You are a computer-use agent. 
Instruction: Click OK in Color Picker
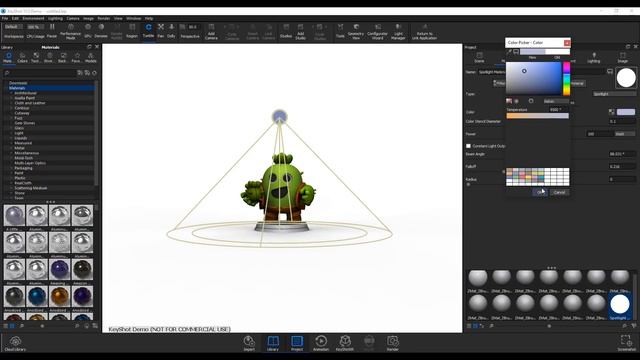[x=540, y=192]
